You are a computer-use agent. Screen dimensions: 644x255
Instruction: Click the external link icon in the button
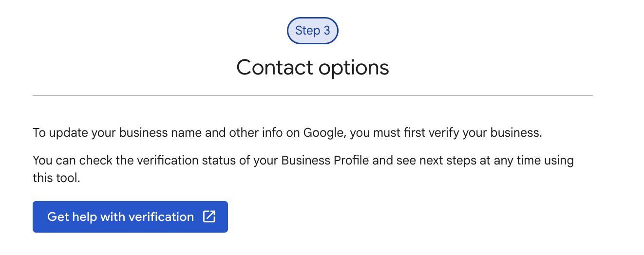pos(209,217)
